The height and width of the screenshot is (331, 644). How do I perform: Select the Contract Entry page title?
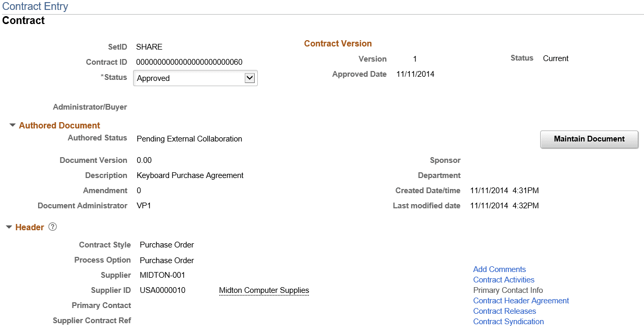tap(35, 6)
